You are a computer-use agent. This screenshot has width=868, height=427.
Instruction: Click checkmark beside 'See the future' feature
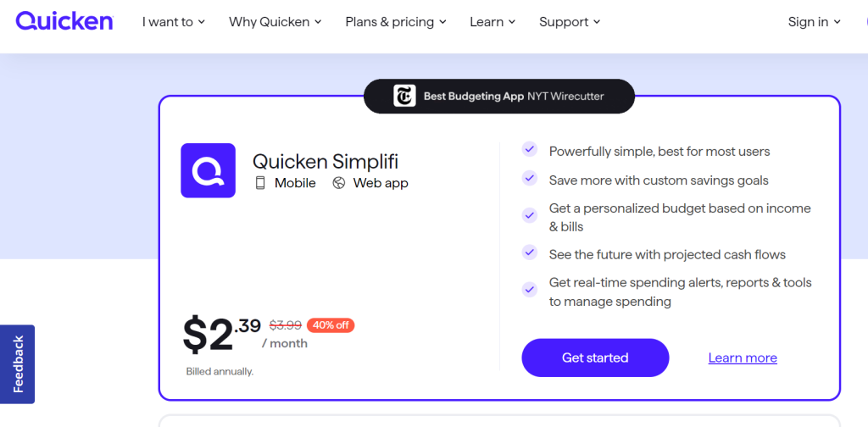coord(530,252)
